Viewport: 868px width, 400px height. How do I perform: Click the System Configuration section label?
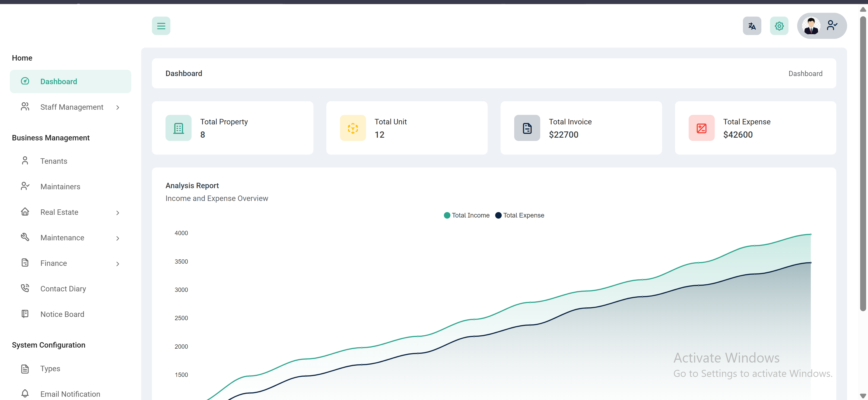coord(49,345)
